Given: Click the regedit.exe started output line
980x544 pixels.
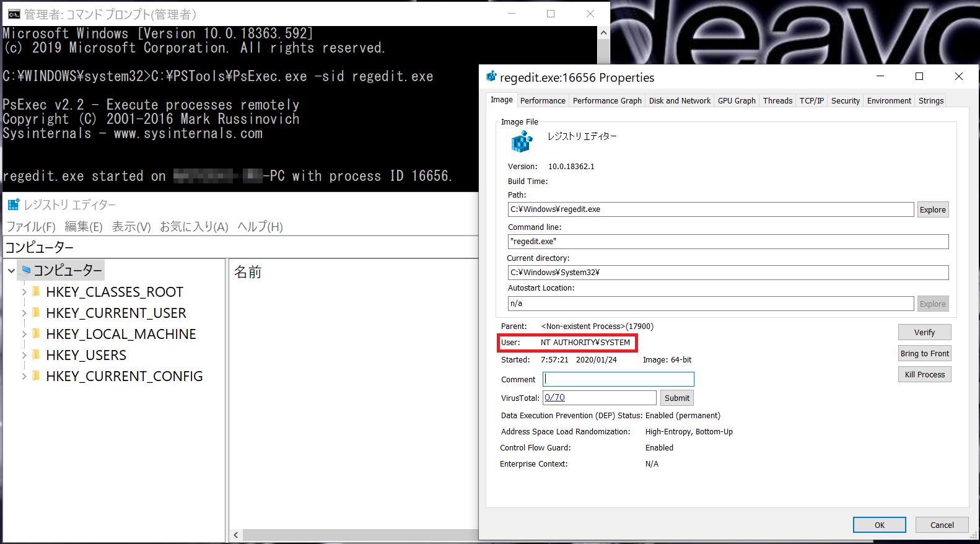Looking at the screenshot, I should (227, 176).
